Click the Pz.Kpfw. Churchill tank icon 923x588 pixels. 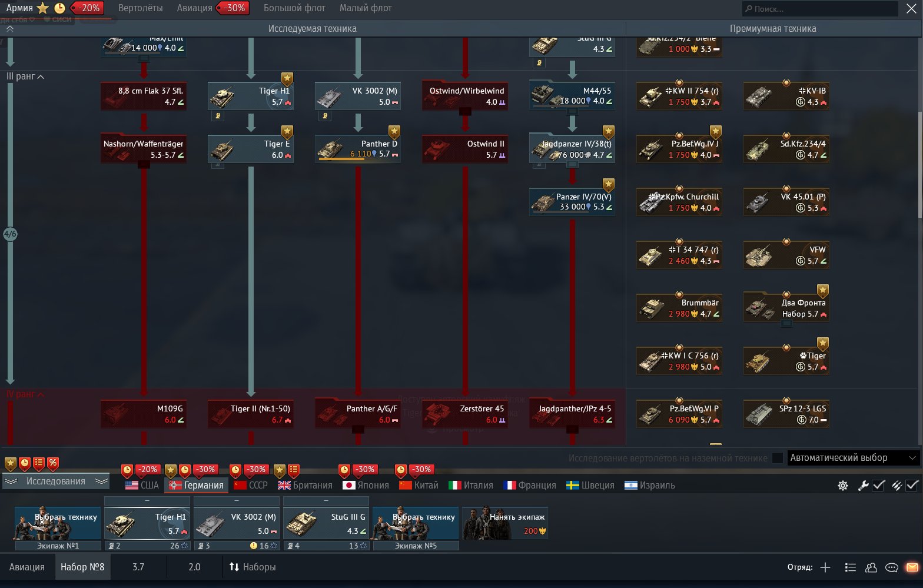(x=652, y=202)
